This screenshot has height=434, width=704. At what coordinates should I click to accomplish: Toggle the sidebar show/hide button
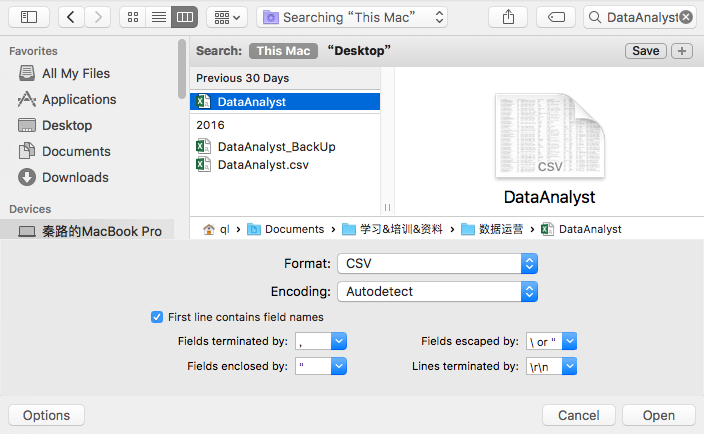tap(28, 17)
